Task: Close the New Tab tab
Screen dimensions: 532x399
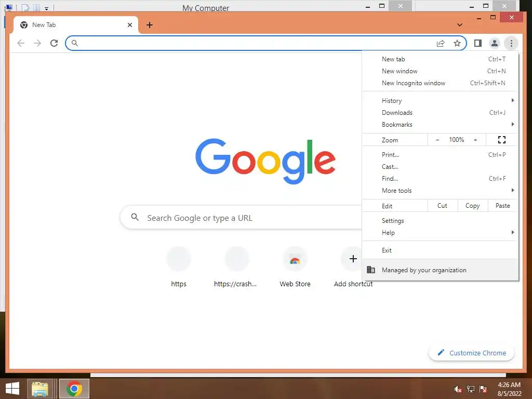Action: (129, 25)
